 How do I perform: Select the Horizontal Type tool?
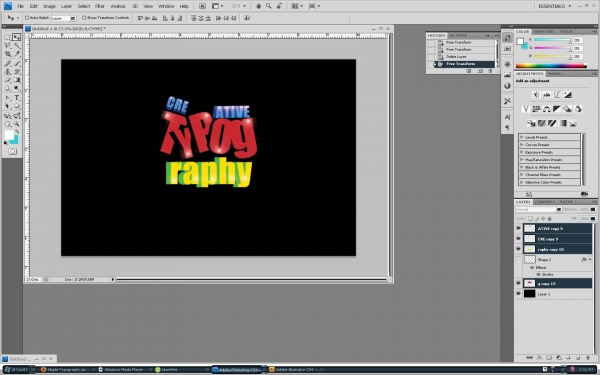pyautogui.click(x=17, y=98)
